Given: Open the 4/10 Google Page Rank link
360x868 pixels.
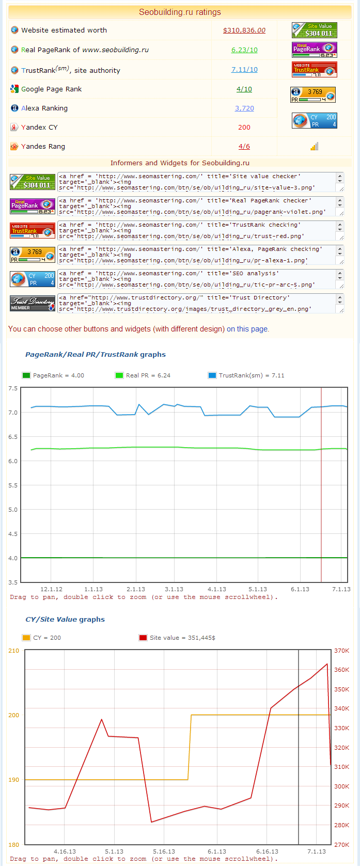Looking at the screenshot, I should click(244, 89).
